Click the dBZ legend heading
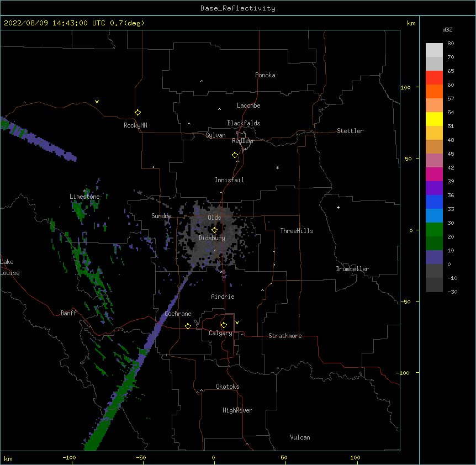The width and height of the screenshot is (476, 465). coord(447,29)
